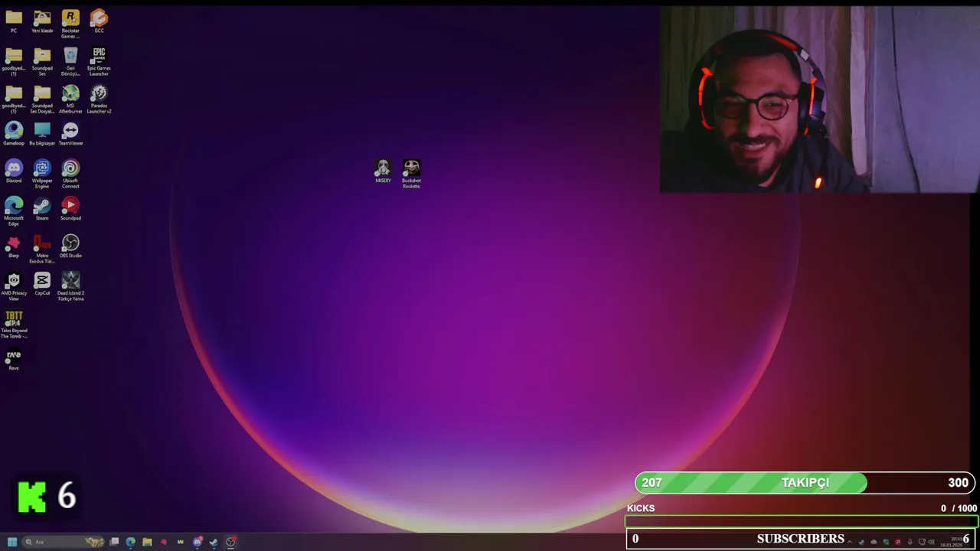Open the Geri Dönüşüm recycle bin

pyautogui.click(x=70, y=61)
